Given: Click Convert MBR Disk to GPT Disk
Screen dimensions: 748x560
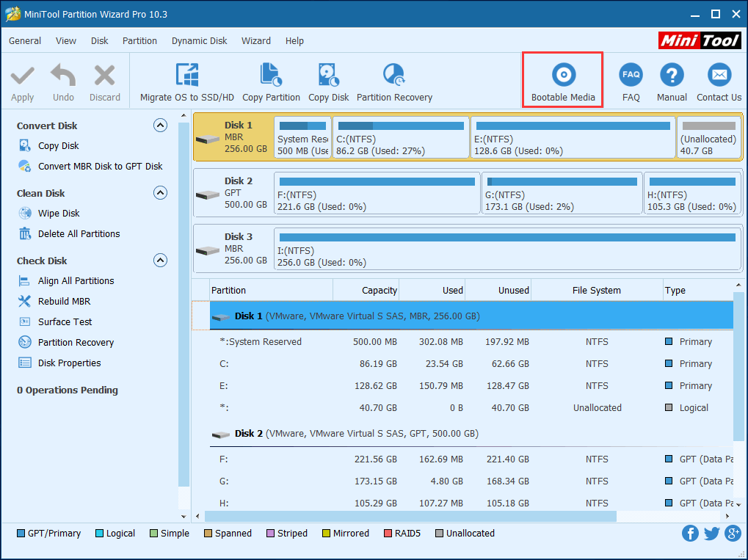Looking at the screenshot, I should [x=100, y=167].
